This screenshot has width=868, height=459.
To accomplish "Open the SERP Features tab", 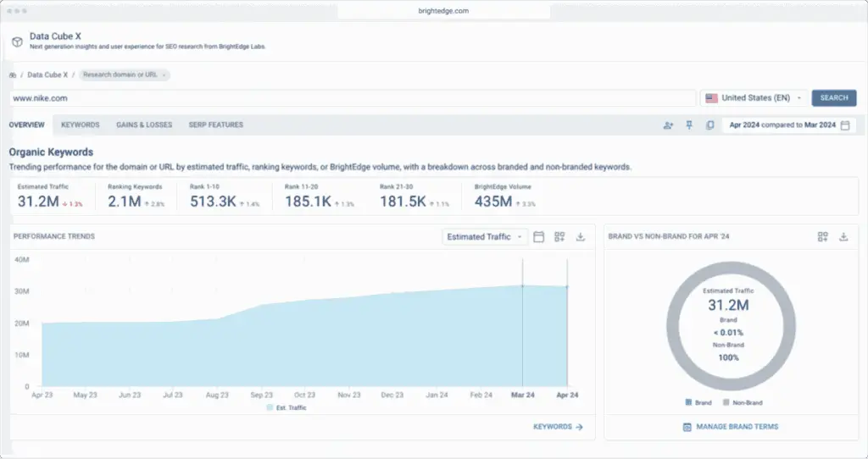I will click(215, 125).
